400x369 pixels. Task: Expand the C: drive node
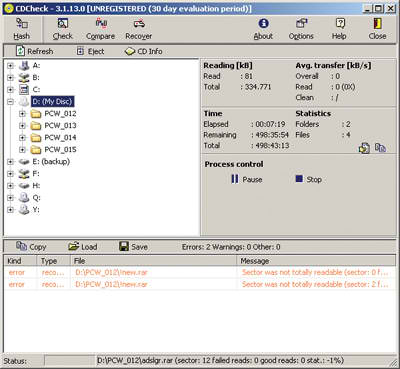(x=11, y=89)
